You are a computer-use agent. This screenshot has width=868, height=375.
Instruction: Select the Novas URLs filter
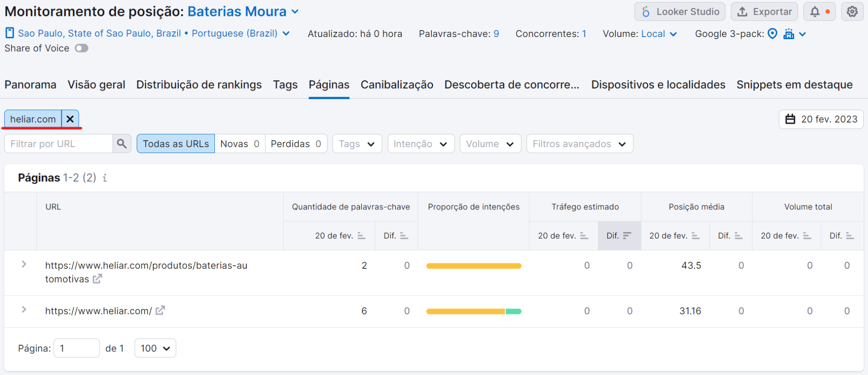(240, 144)
